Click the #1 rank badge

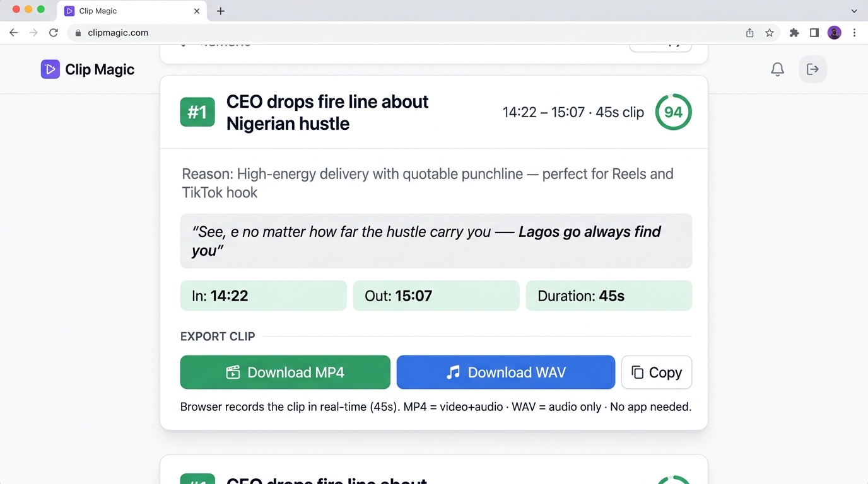(x=197, y=112)
